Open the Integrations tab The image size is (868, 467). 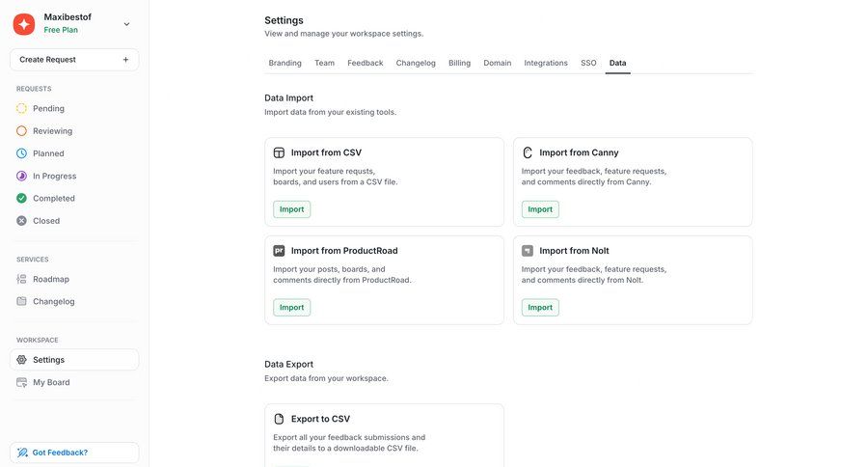coord(546,63)
